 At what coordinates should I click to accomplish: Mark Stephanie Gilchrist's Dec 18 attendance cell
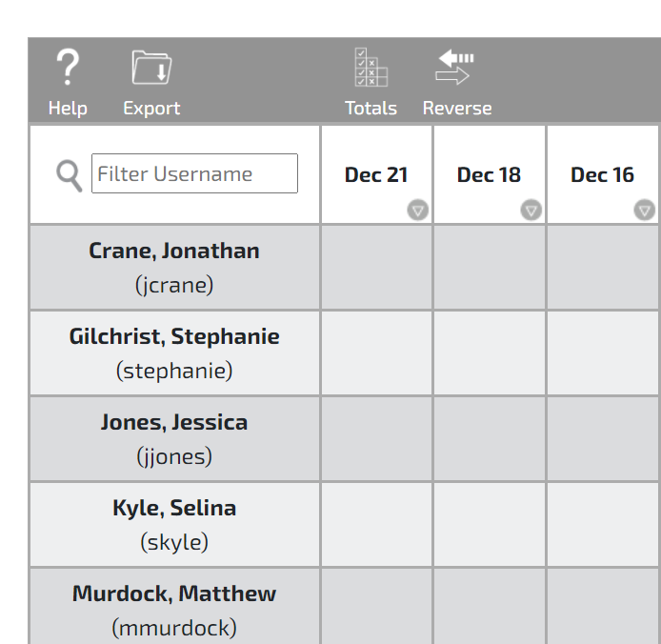click(x=490, y=353)
